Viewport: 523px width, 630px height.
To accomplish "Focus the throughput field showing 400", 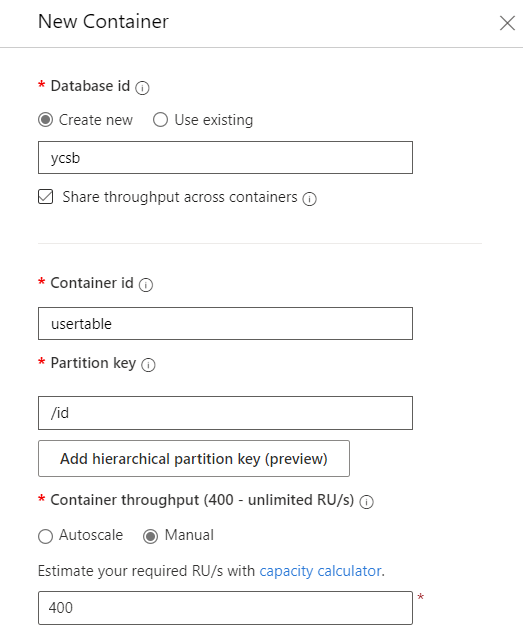I will (225, 608).
